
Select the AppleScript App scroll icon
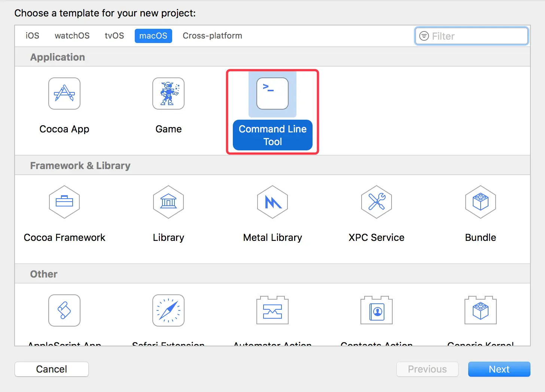click(x=64, y=310)
